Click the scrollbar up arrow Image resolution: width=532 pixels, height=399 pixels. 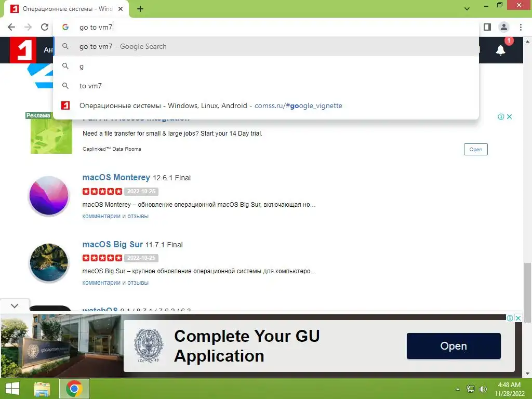pyautogui.click(x=527, y=42)
